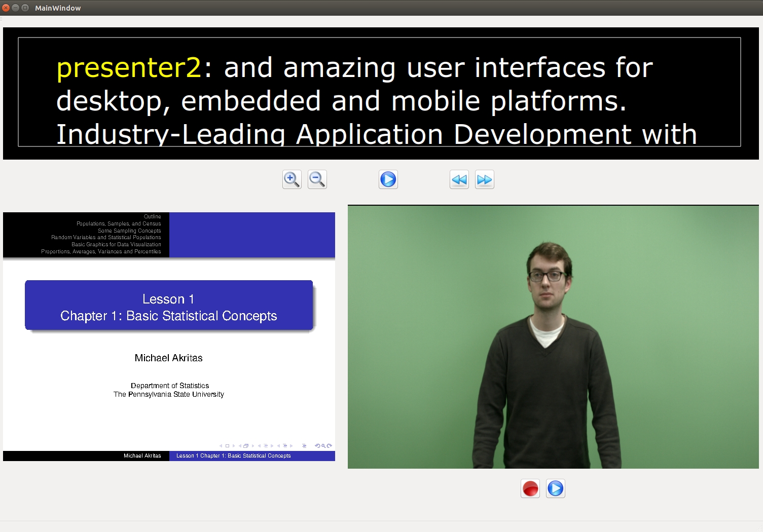Open 'Basic Graphics for Data Visualization' section link

click(x=117, y=244)
